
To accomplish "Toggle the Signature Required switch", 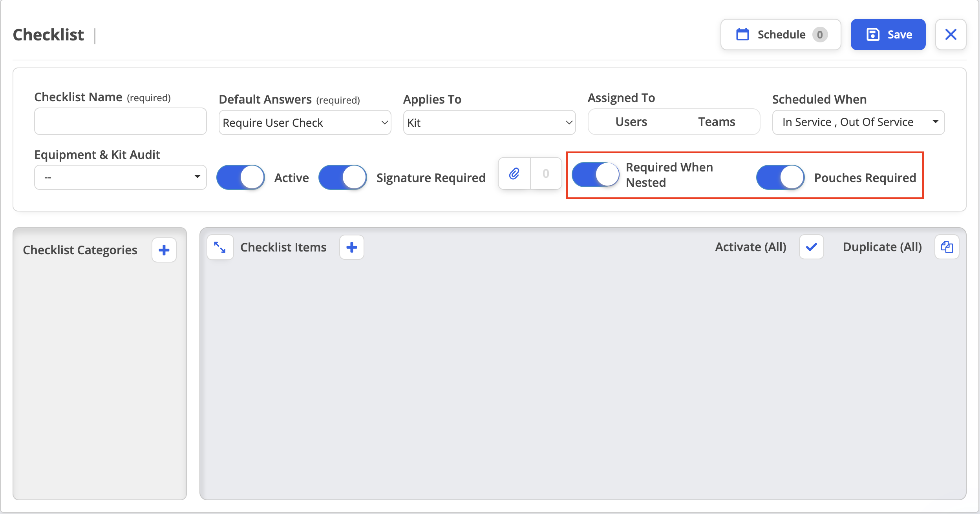I will pyautogui.click(x=343, y=177).
